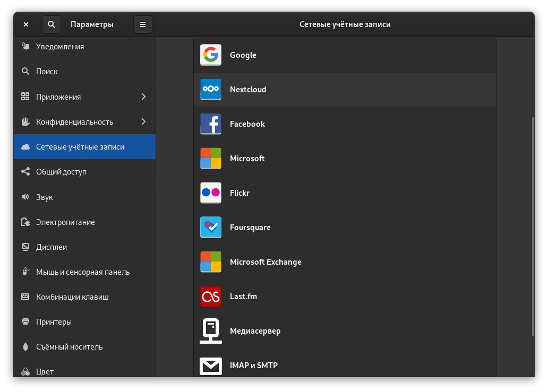548x392 pixels.
Task: Click the Общий доступ share icon
Action: click(25, 171)
